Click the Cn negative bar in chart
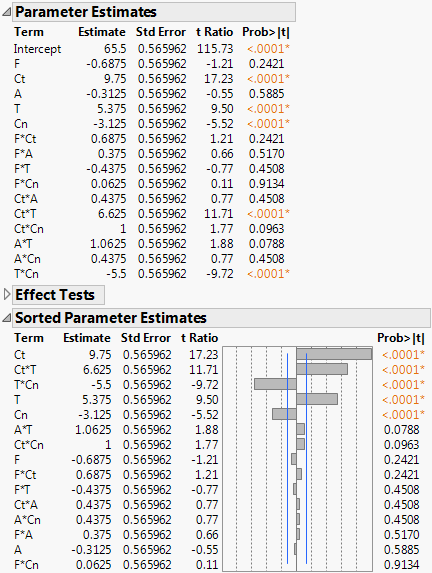432x573 pixels. (x=284, y=414)
